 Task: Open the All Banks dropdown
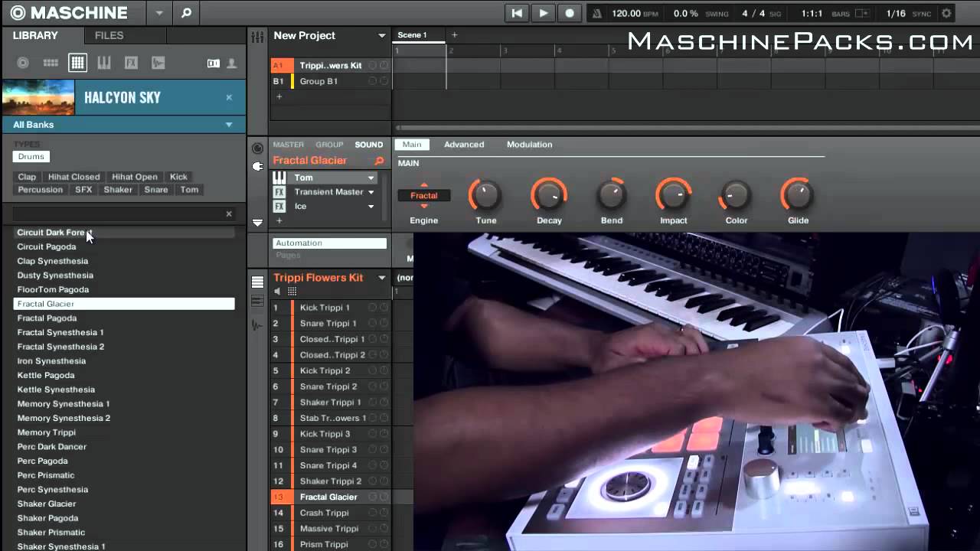[x=229, y=125]
